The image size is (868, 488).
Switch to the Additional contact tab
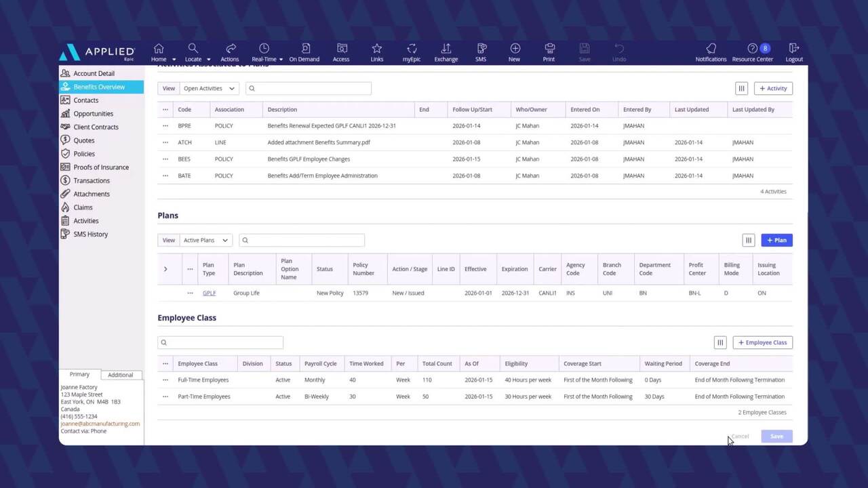point(121,375)
